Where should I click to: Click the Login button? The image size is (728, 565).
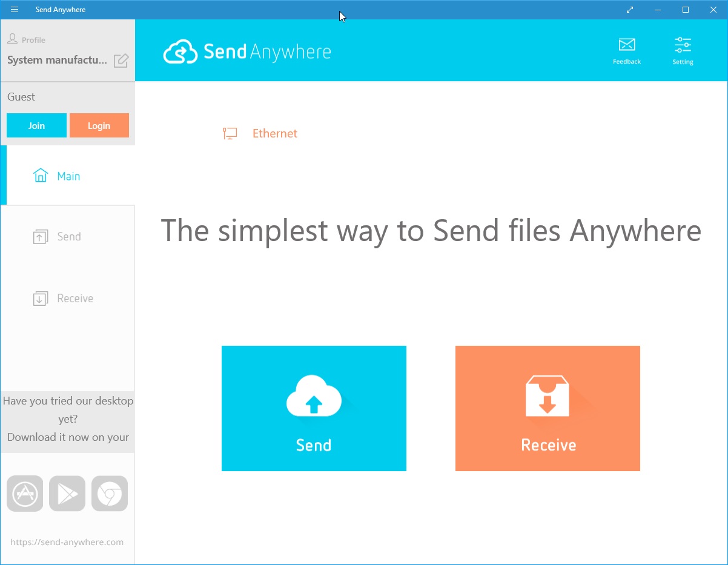pos(99,125)
